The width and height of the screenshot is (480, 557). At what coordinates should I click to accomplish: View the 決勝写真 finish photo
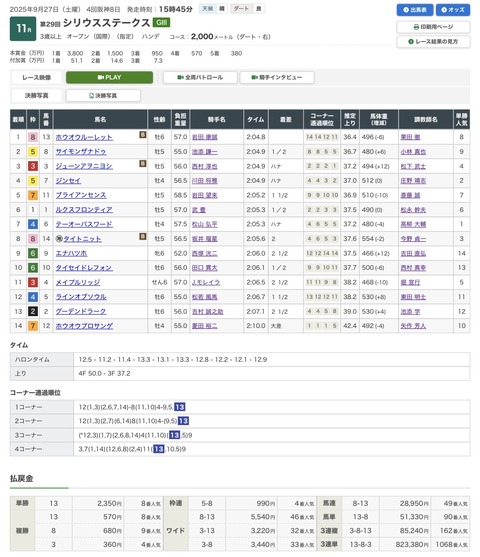(x=103, y=96)
